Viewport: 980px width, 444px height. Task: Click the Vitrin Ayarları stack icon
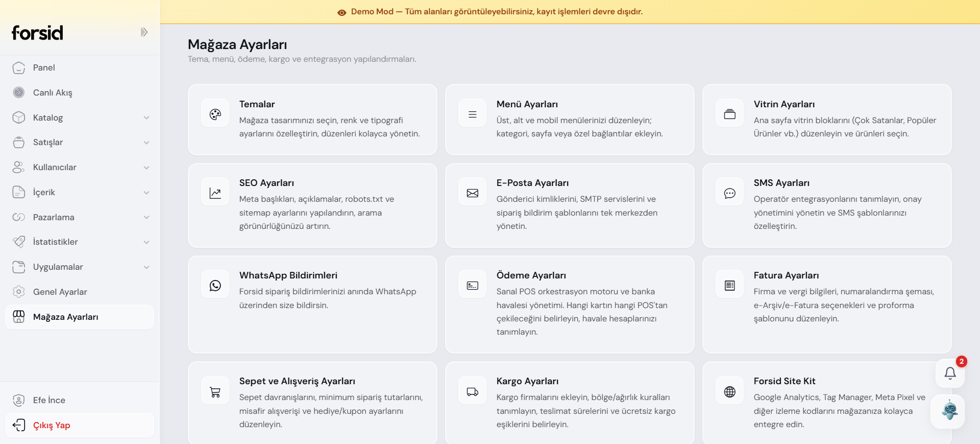tap(730, 114)
